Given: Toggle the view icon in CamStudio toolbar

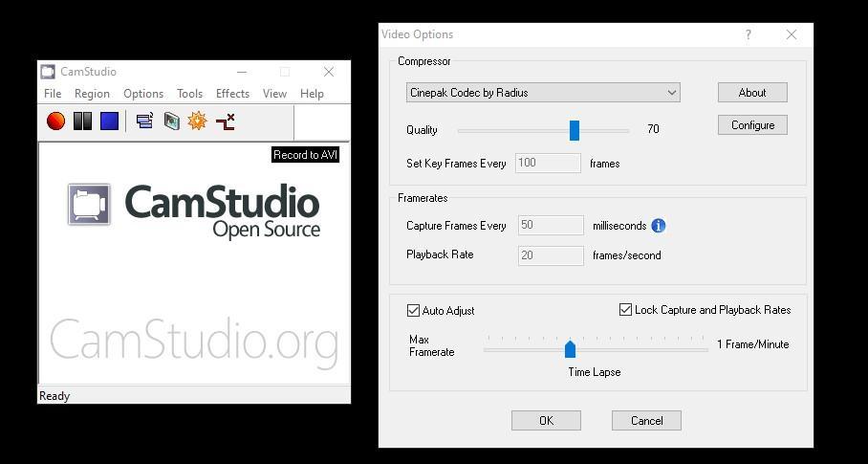Looking at the screenshot, I should click(144, 121).
